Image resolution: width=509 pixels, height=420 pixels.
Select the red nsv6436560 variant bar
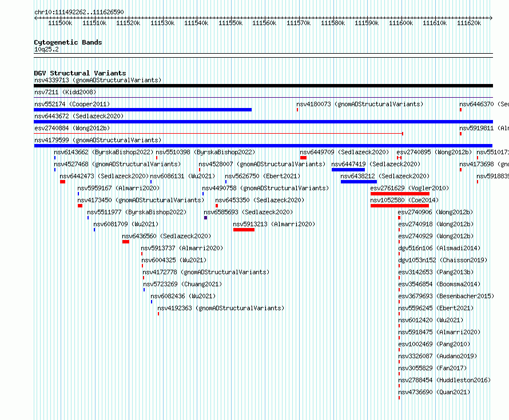[126, 242]
